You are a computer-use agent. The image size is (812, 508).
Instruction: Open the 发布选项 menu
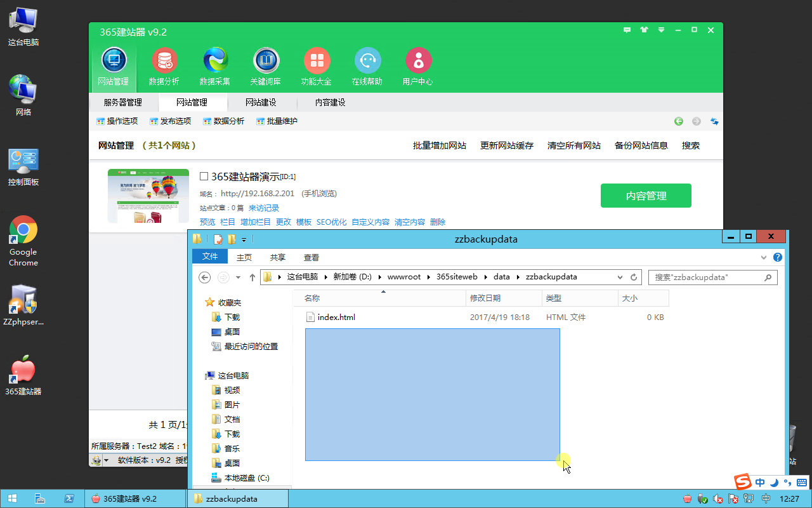170,121
